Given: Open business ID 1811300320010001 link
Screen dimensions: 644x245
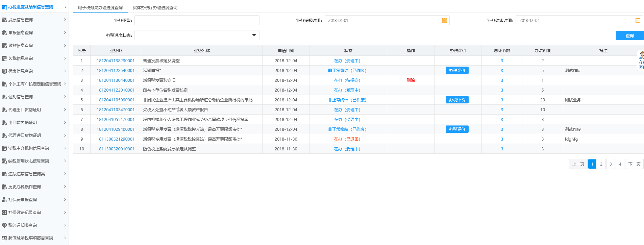Looking at the screenshot, I should [116, 149].
